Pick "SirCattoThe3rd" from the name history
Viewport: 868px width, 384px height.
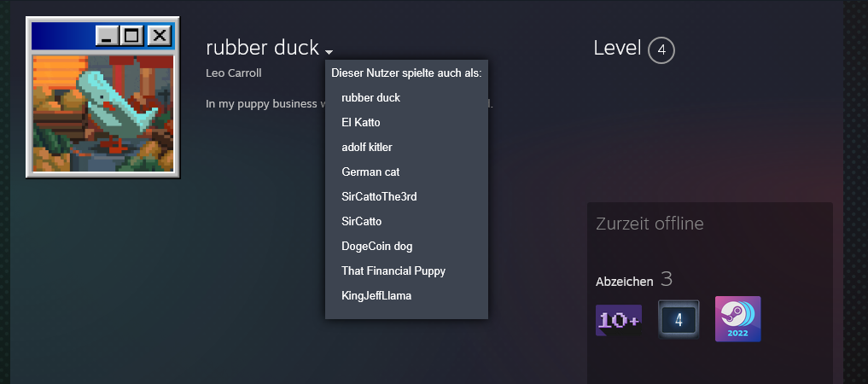click(x=379, y=196)
